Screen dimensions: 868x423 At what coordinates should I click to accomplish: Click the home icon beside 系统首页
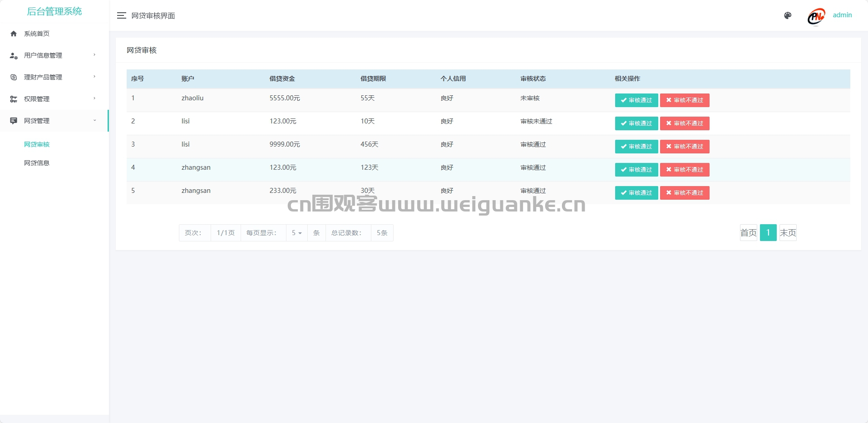(14, 34)
